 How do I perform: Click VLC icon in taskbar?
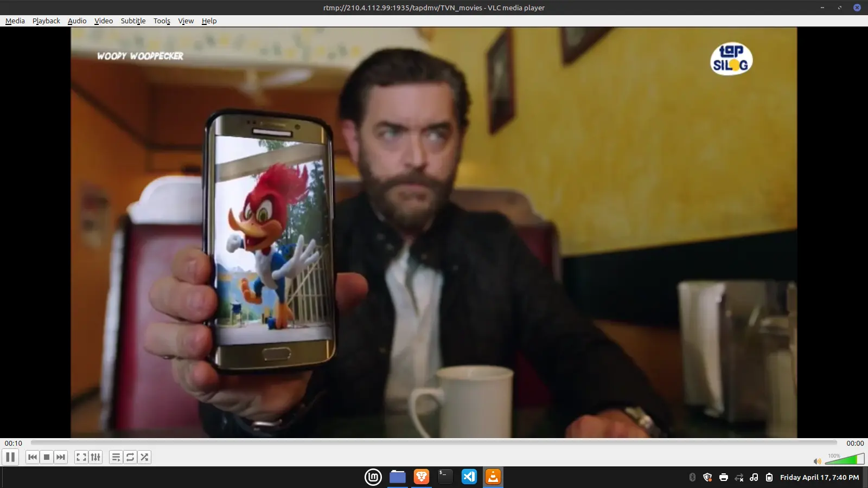(x=493, y=477)
